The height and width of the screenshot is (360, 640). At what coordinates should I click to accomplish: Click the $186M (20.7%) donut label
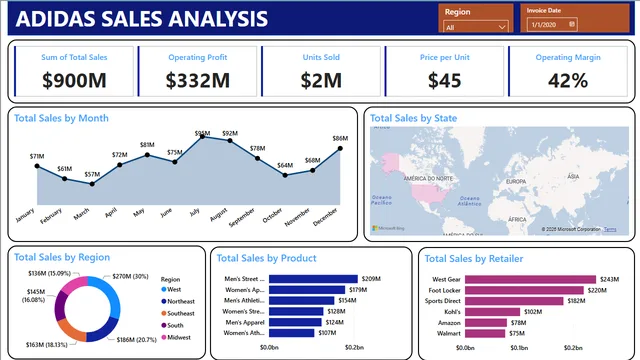[137, 340]
